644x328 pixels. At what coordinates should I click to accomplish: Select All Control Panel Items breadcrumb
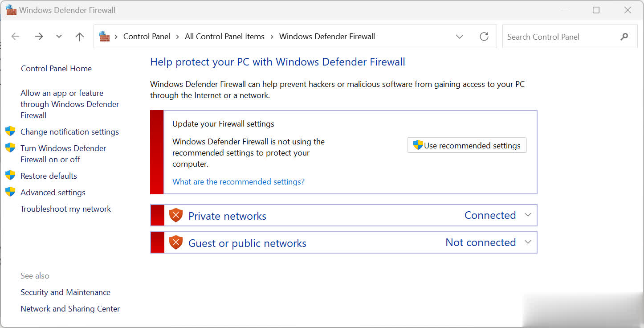click(224, 37)
